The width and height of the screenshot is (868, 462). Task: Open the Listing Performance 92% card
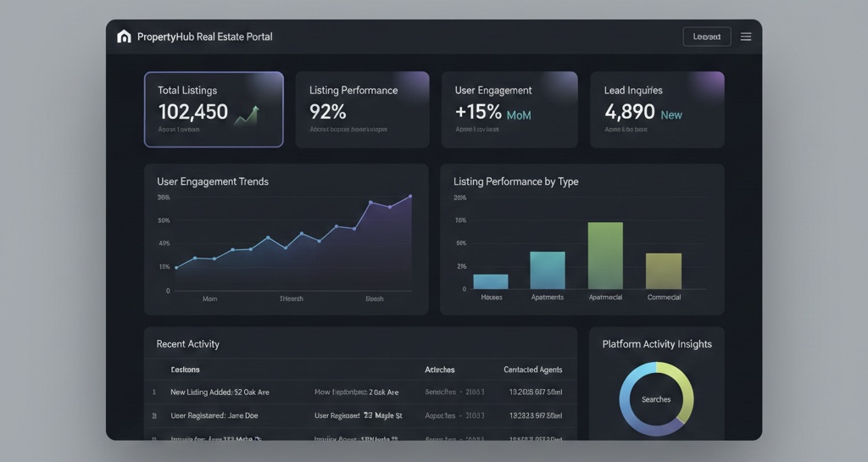[362, 109]
